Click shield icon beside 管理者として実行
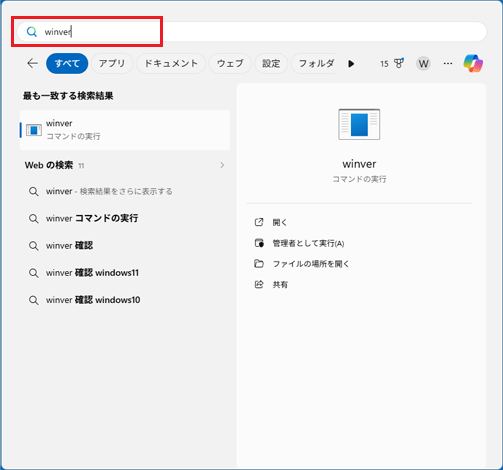 pos(259,243)
